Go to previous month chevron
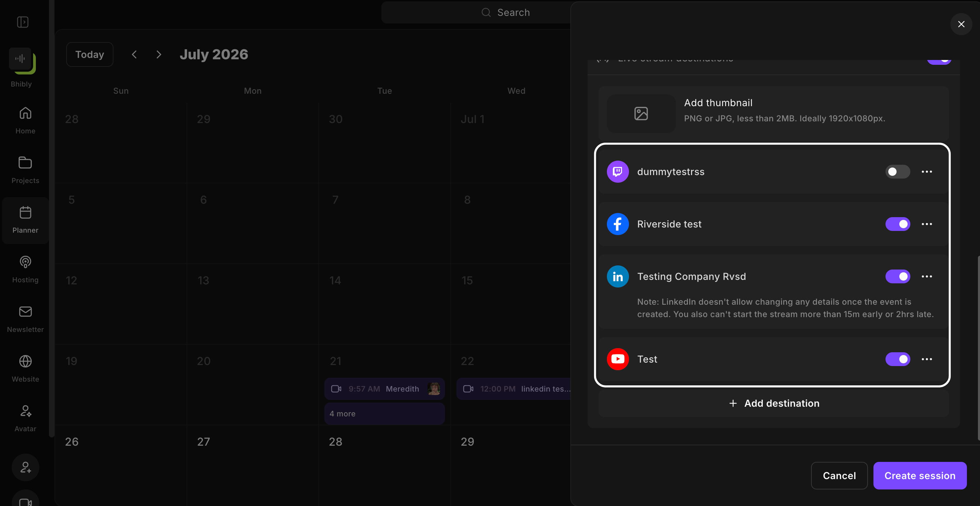Viewport: 980px width, 506px height. click(x=134, y=54)
